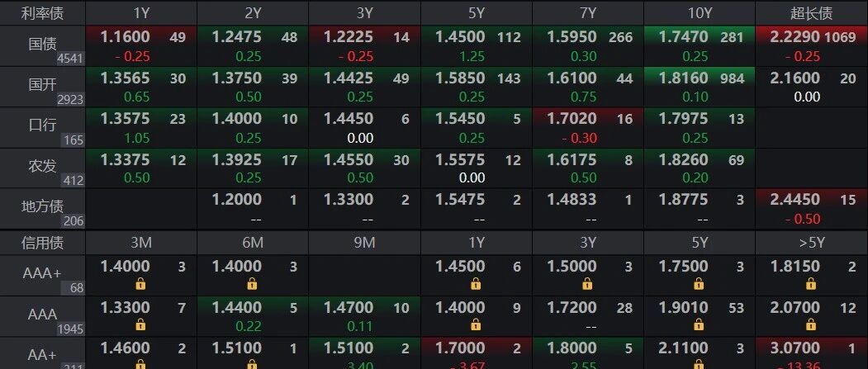
Task: Select the 超长债 column header
Action: pyautogui.click(x=812, y=13)
